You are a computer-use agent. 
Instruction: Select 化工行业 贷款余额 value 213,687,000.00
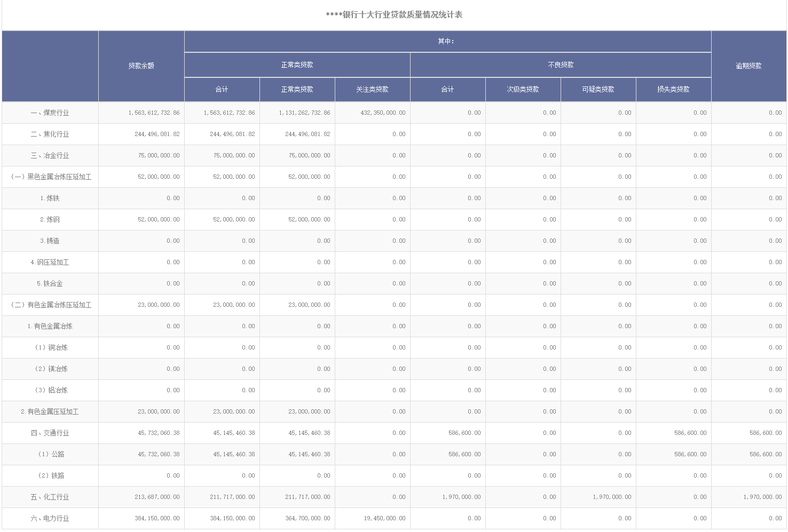pyautogui.click(x=157, y=497)
